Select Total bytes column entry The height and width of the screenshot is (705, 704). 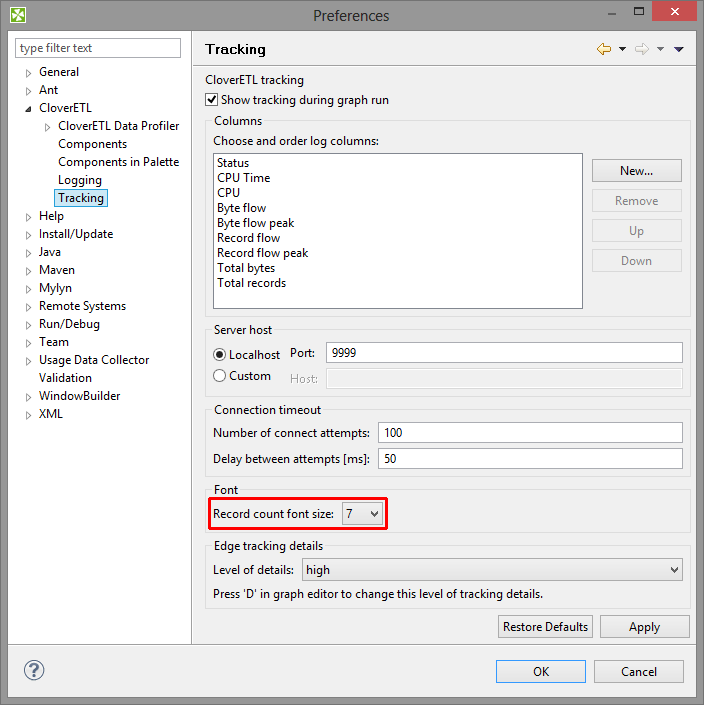click(246, 268)
